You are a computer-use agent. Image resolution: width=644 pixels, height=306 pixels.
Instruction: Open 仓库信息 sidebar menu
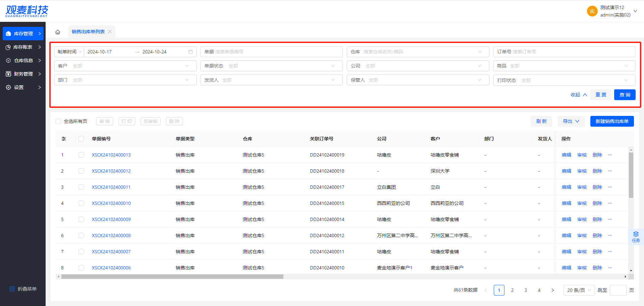pos(23,60)
